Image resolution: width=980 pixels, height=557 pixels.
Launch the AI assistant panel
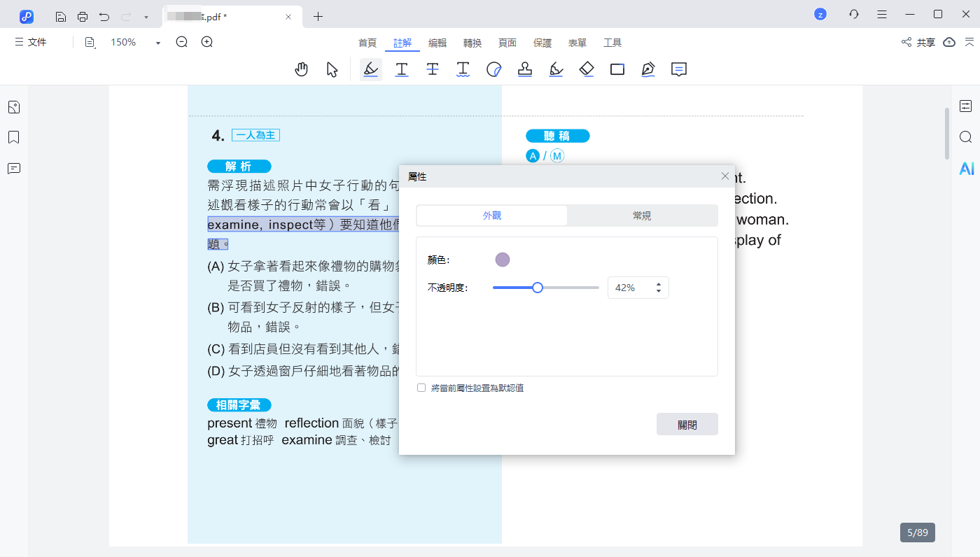tap(967, 168)
